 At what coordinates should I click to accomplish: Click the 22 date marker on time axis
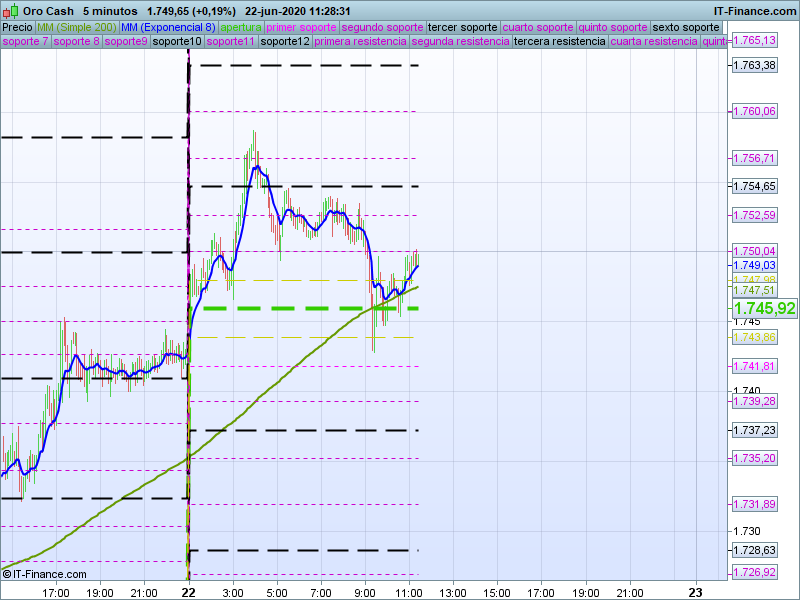coord(188,592)
